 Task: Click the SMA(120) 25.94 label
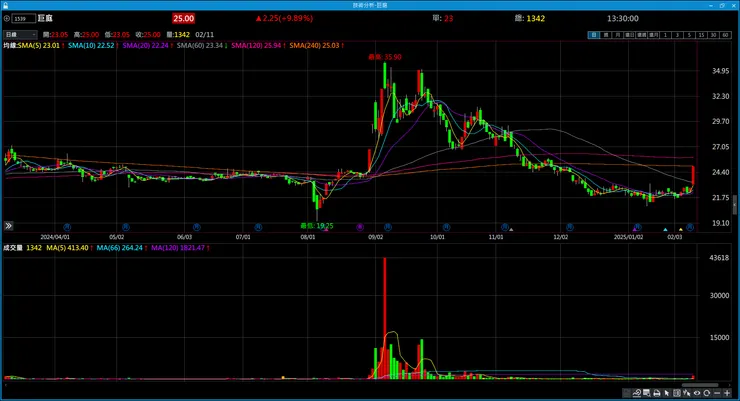256,45
